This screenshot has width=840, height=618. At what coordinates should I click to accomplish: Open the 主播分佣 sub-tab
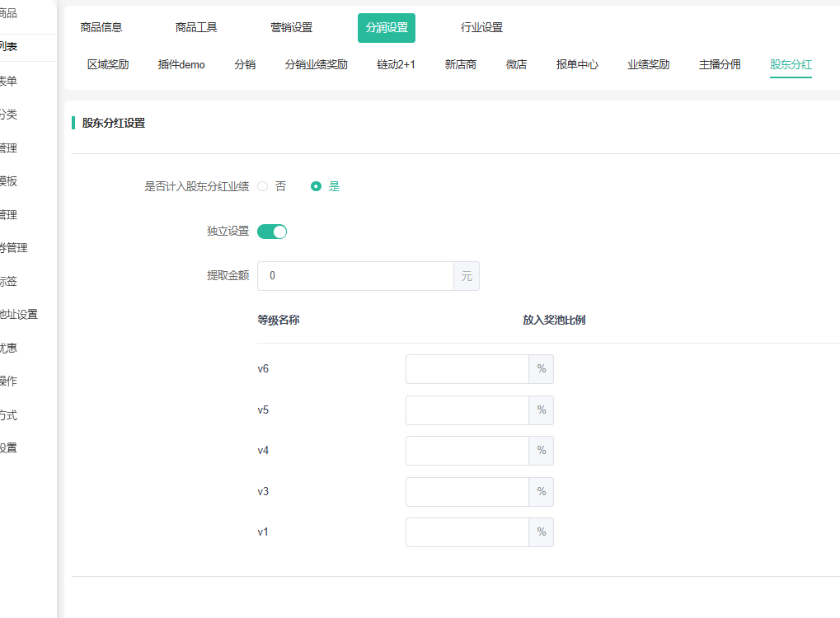point(720,64)
